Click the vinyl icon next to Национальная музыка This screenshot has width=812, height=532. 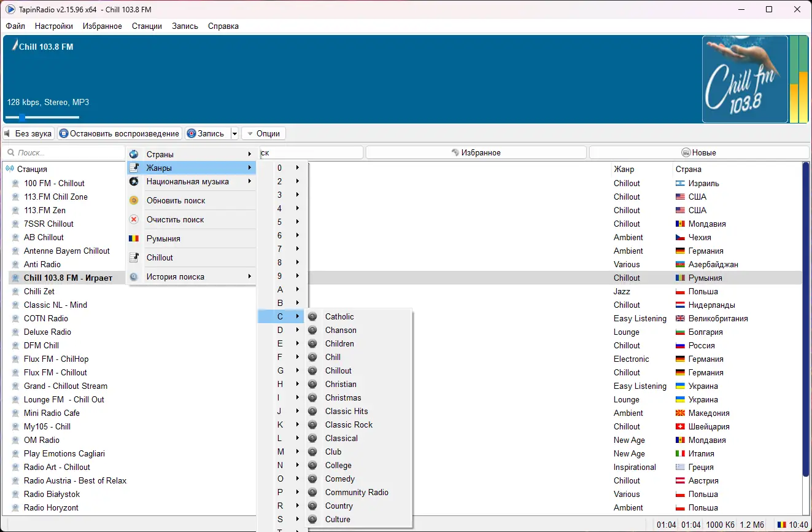pyautogui.click(x=134, y=181)
